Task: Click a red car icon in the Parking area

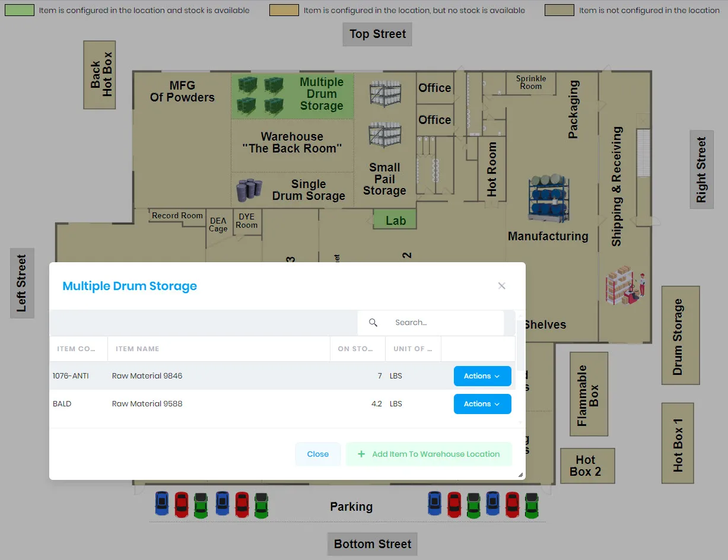Action: (x=181, y=504)
